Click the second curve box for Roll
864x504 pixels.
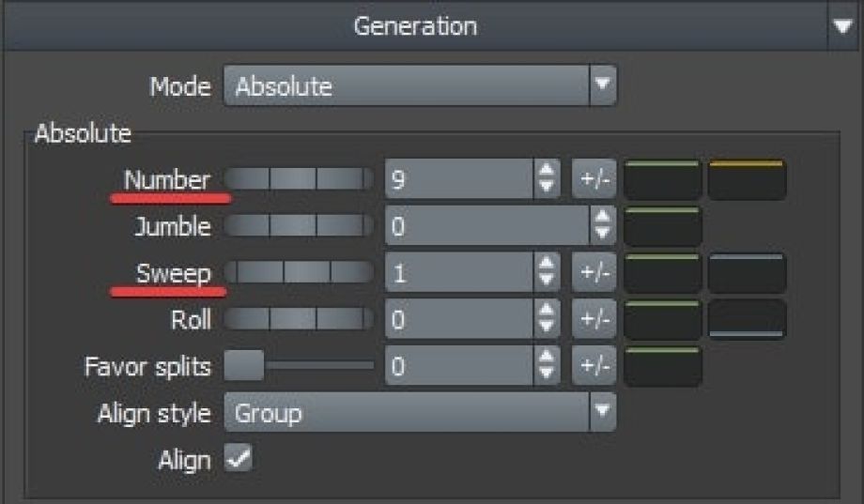747,319
